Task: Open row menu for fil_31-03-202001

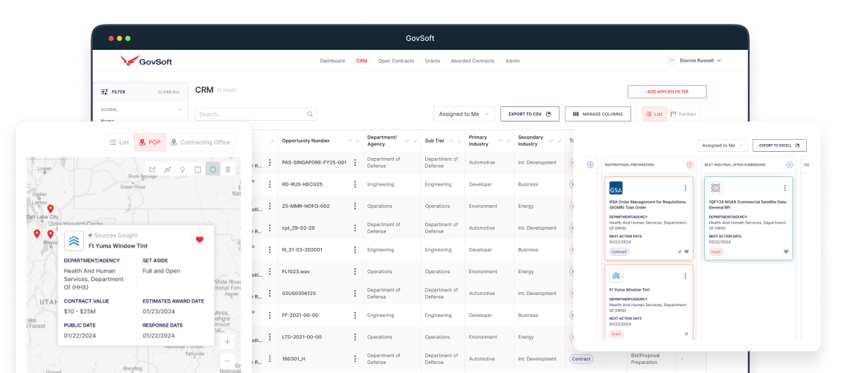Action: (x=356, y=249)
